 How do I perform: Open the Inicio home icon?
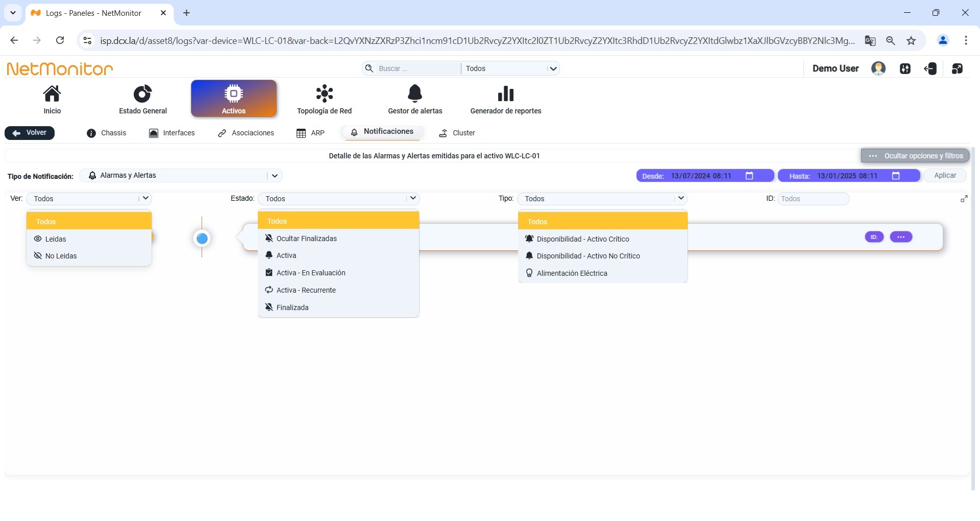52,94
